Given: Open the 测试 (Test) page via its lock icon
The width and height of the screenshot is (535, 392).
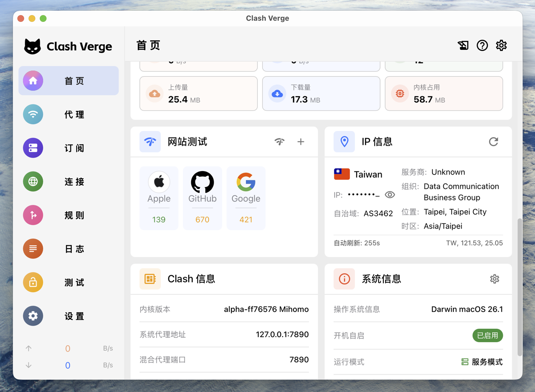Looking at the screenshot, I should click(x=33, y=282).
